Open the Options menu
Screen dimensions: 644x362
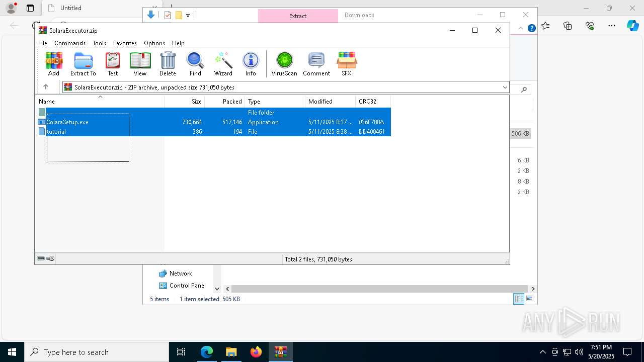[154, 43]
